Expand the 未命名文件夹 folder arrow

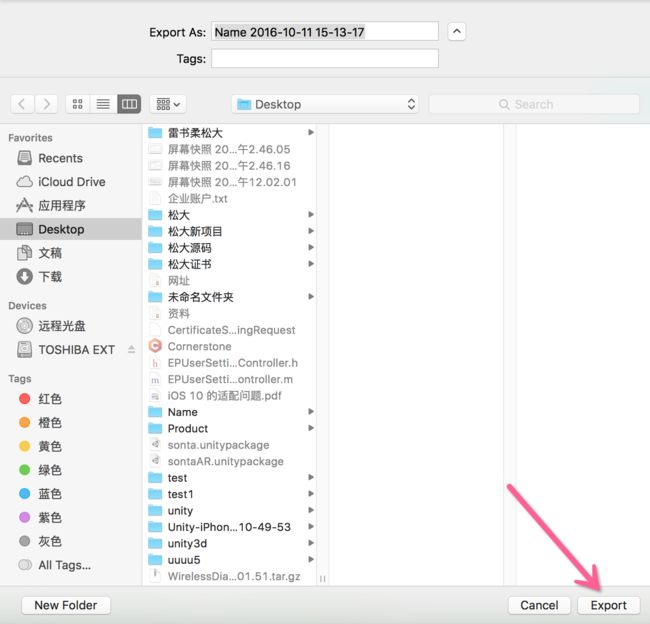[x=311, y=296]
